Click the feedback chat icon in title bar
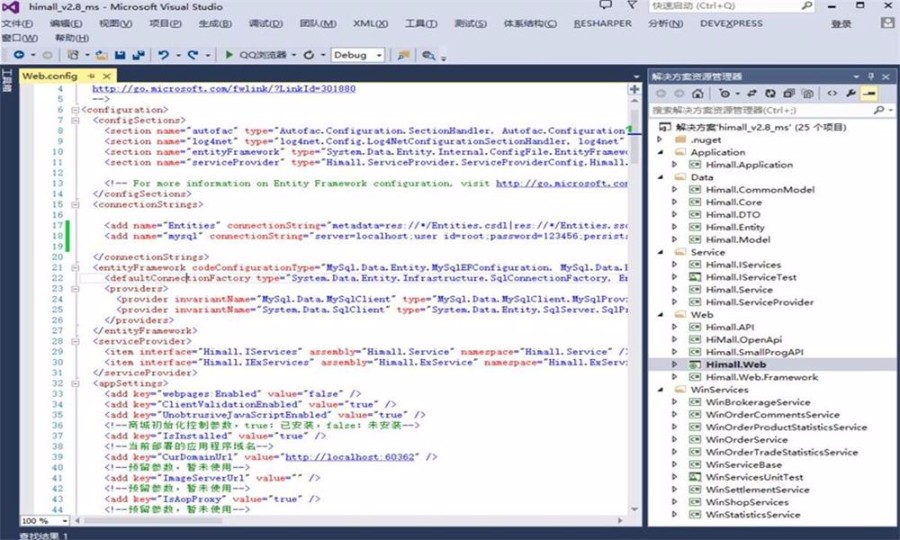 coord(605,5)
